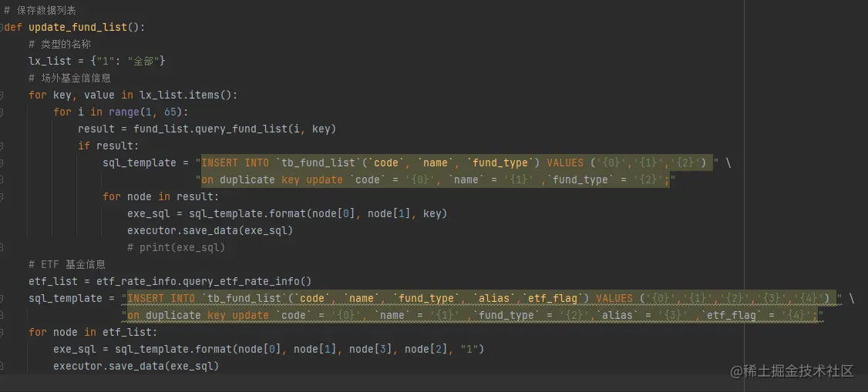Collapse the 'for key, value' loop fold marker
This screenshot has width=868, height=392.
2,95
